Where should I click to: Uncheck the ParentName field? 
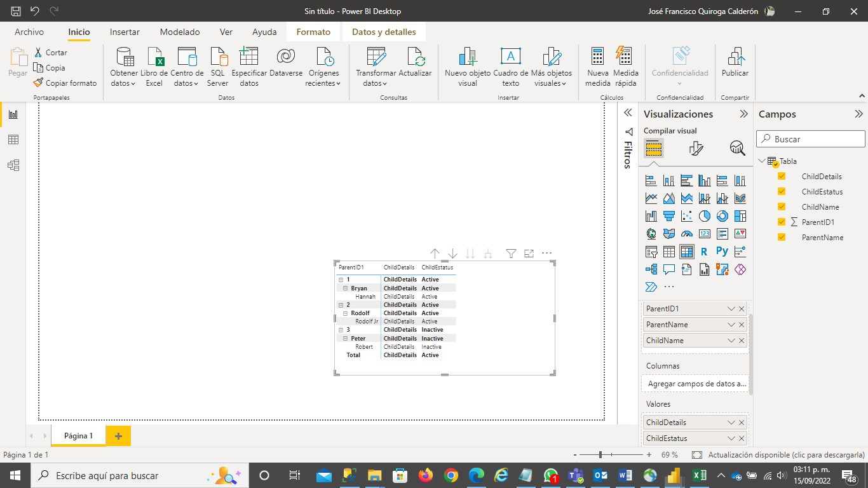point(782,237)
